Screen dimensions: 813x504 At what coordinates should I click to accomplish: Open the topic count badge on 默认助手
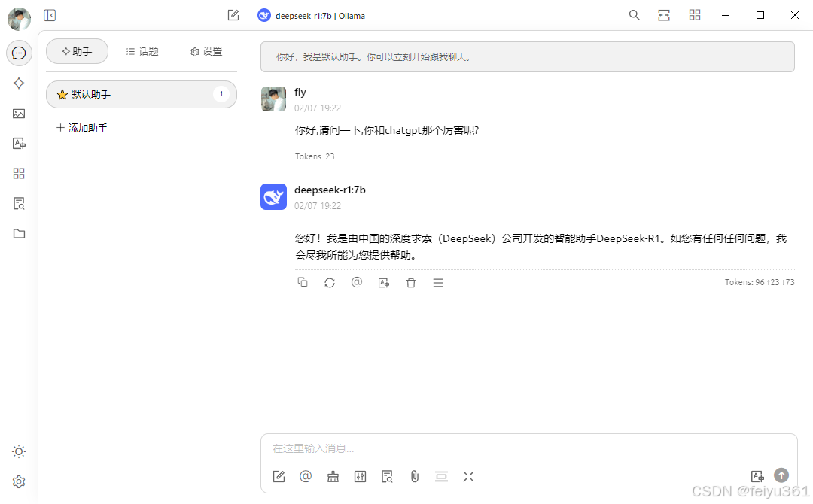pos(221,94)
